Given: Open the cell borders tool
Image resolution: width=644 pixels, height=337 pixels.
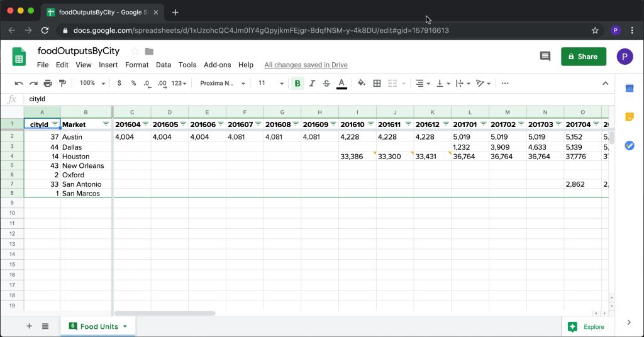Looking at the screenshot, I should (x=377, y=83).
